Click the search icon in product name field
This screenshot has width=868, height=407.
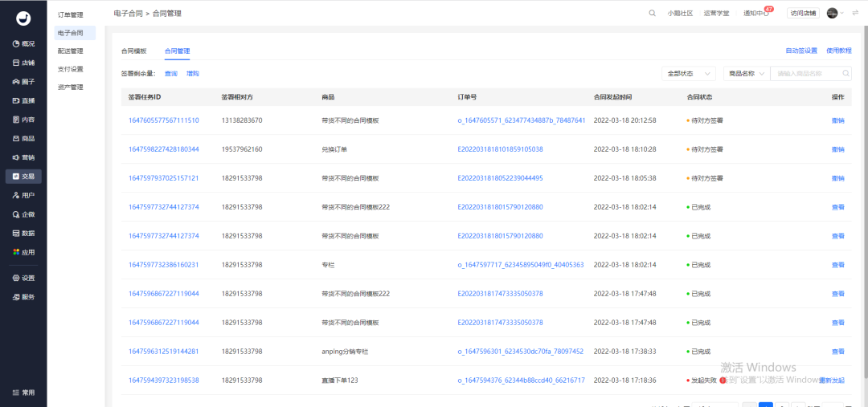pyautogui.click(x=845, y=73)
